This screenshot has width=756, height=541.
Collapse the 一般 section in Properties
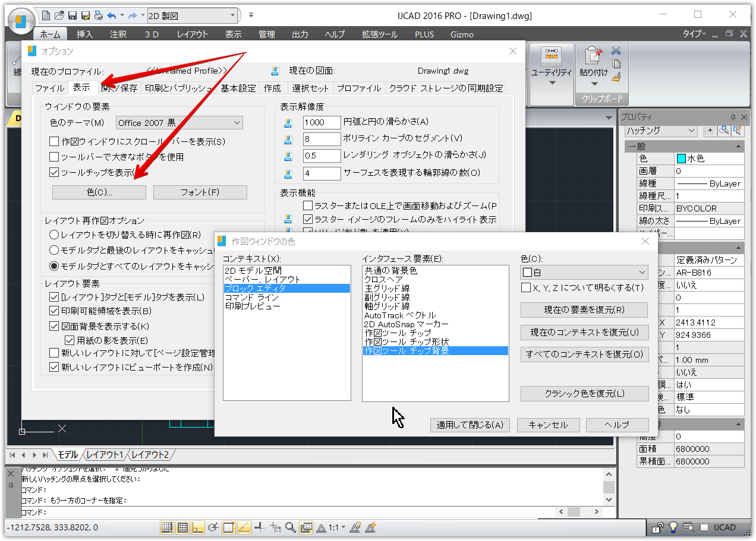[x=738, y=146]
